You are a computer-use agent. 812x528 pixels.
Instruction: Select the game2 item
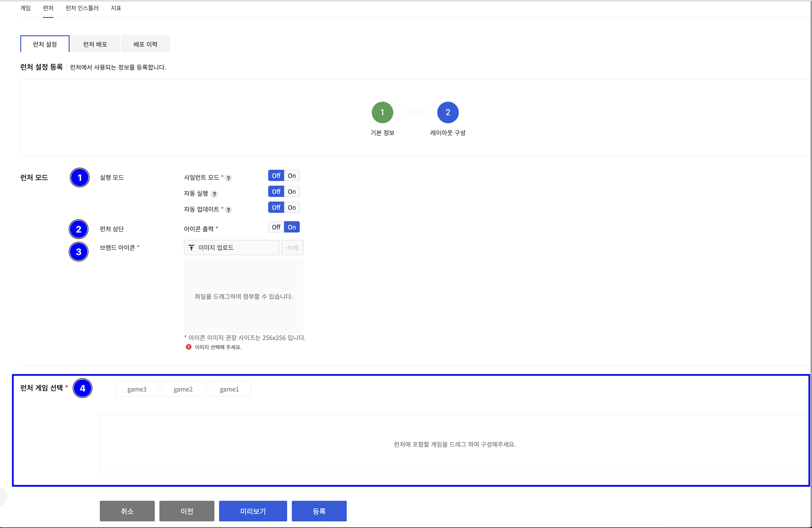pyautogui.click(x=183, y=389)
